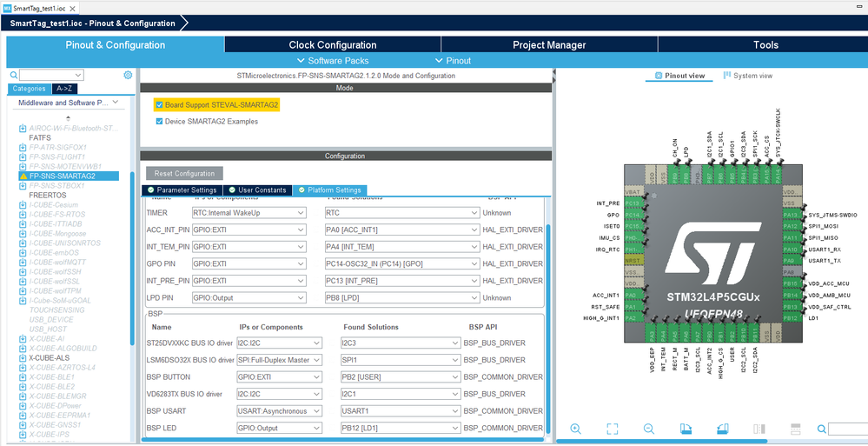Click pin PC13 INT_PRE on the chip
Viewport: 868px width, 446px height.
tap(633, 203)
